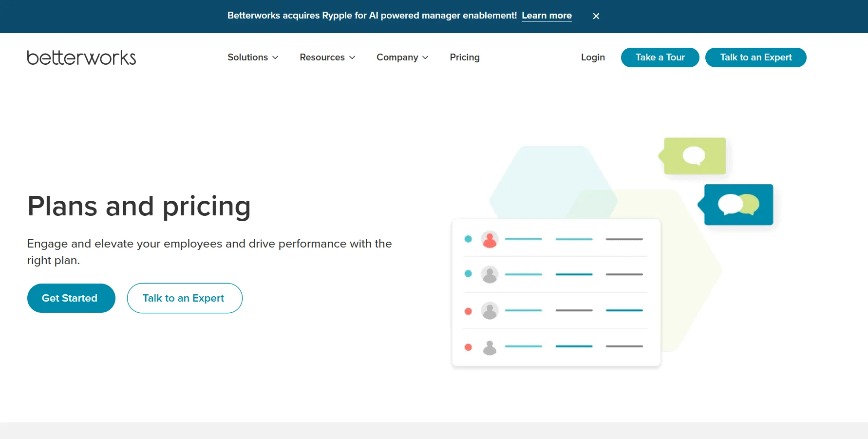Click the Take a Tour button
Image resolution: width=868 pixels, height=439 pixels.
[x=660, y=57]
